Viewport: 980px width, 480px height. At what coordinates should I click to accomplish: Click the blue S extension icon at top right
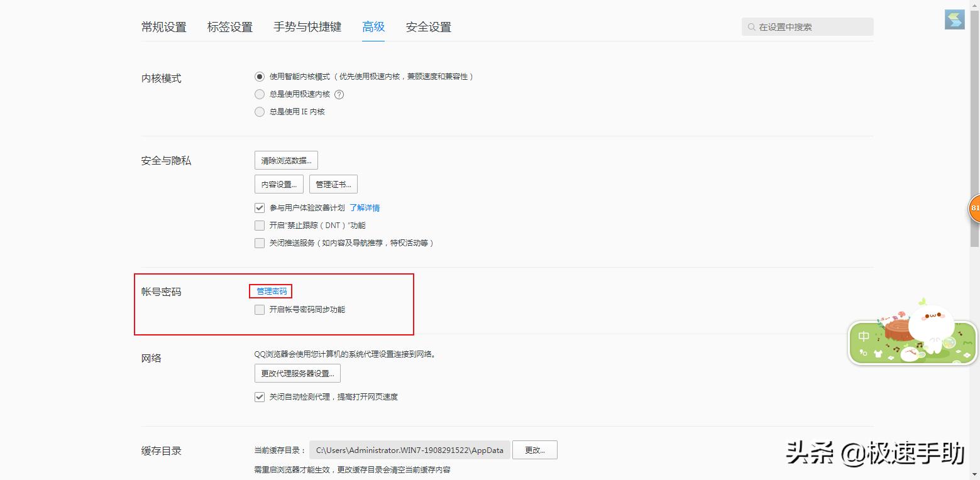point(954,19)
